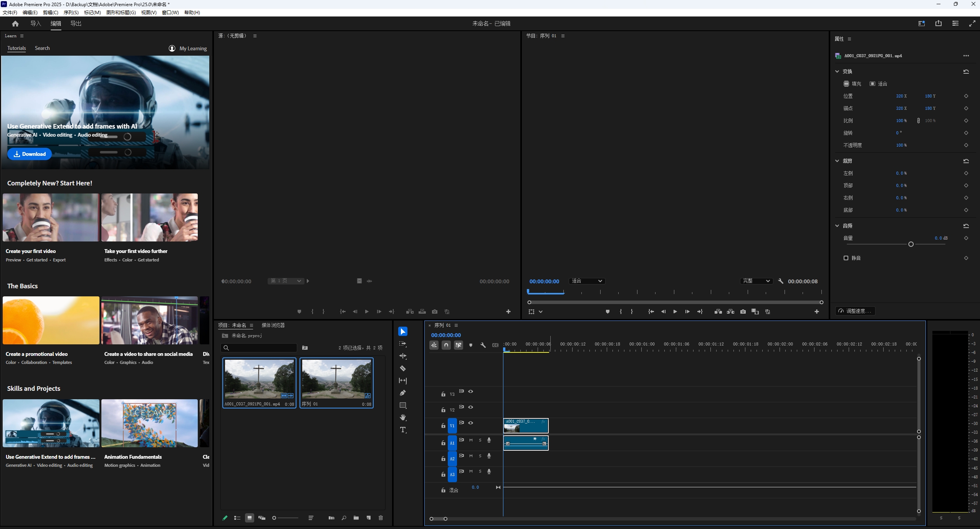Select the Razor tool
The image size is (980, 529).
pyautogui.click(x=402, y=369)
